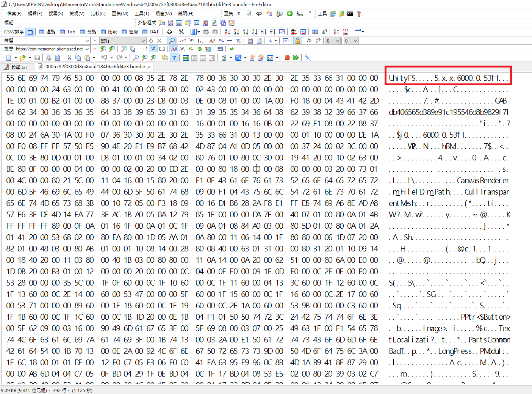Click the Internet Explorer tool icon

333,14
